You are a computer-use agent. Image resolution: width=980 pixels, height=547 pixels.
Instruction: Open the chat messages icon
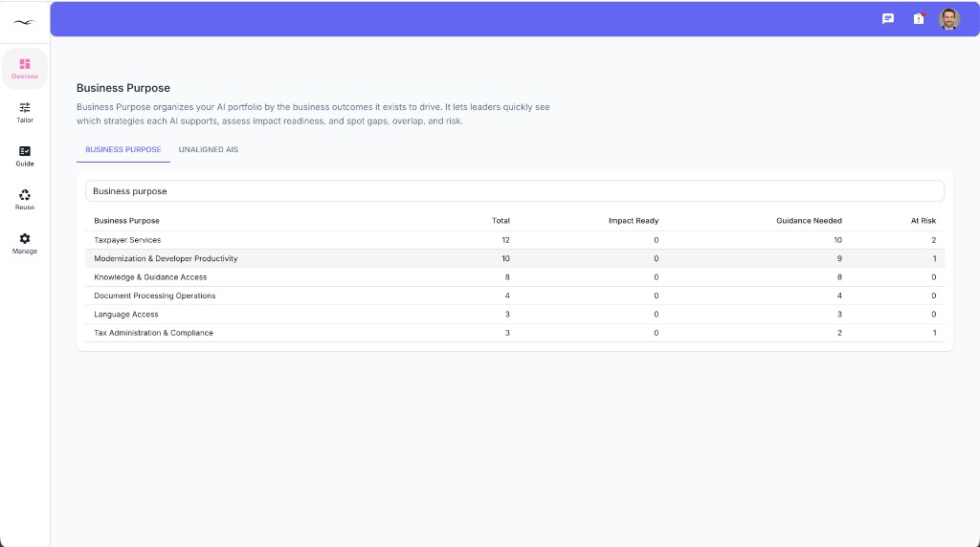(887, 19)
